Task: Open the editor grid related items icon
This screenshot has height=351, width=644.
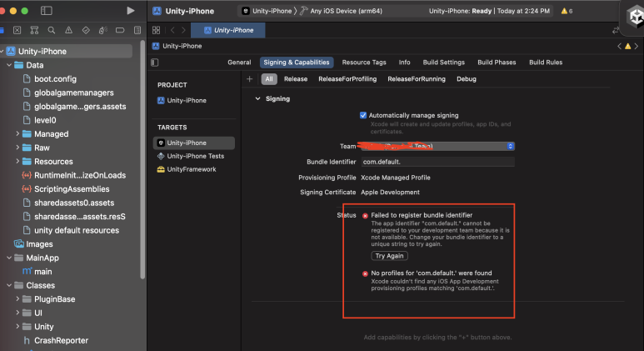Action: point(156,30)
